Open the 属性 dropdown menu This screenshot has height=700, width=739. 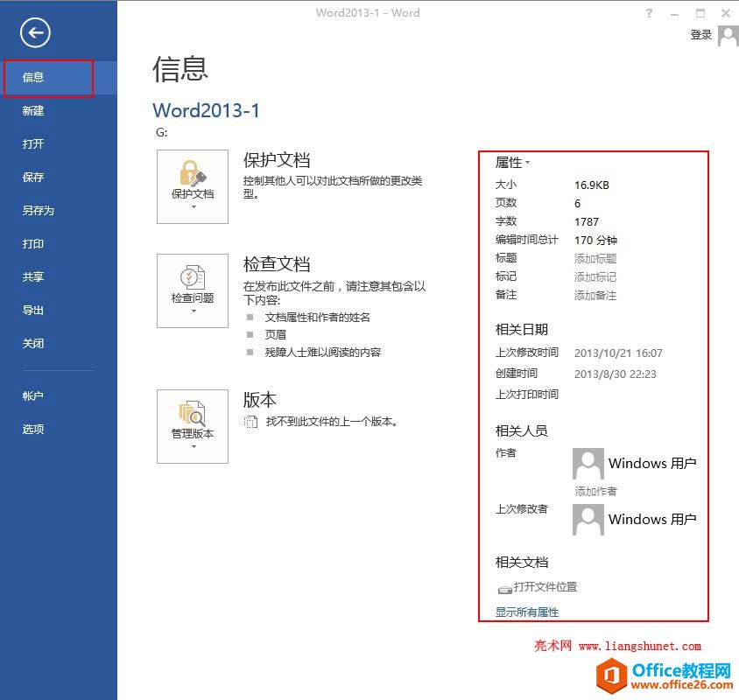(509, 161)
